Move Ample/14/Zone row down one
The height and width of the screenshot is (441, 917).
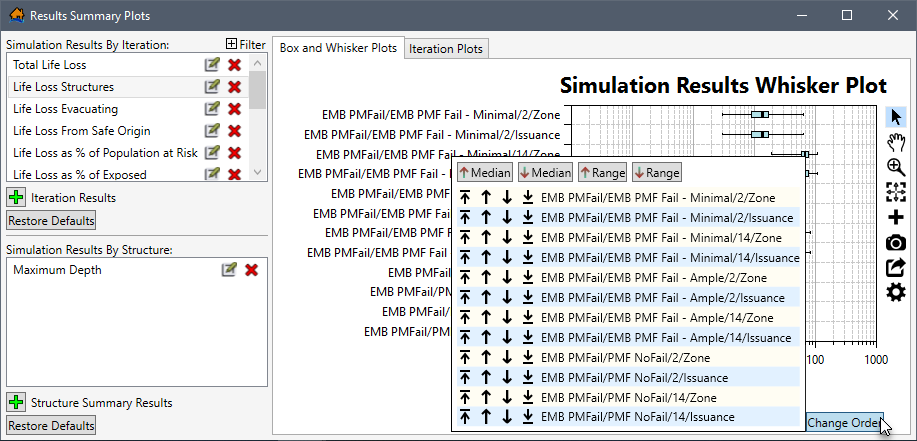[x=507, y=318]
